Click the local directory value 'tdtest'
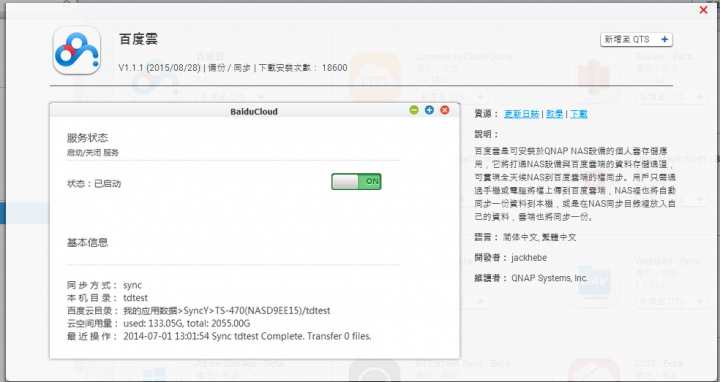This screenshot has height=382, width=720. 135,298
